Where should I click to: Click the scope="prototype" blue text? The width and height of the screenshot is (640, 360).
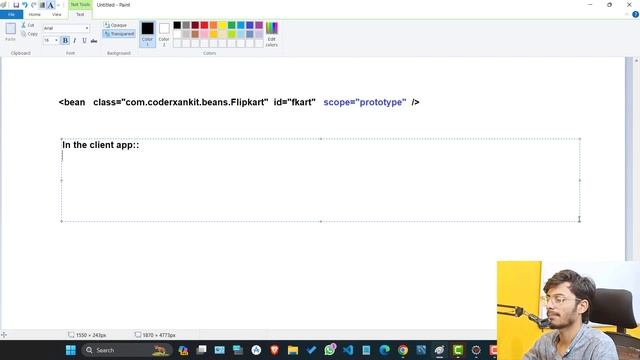pyautogui.click(x=364, y=102)
